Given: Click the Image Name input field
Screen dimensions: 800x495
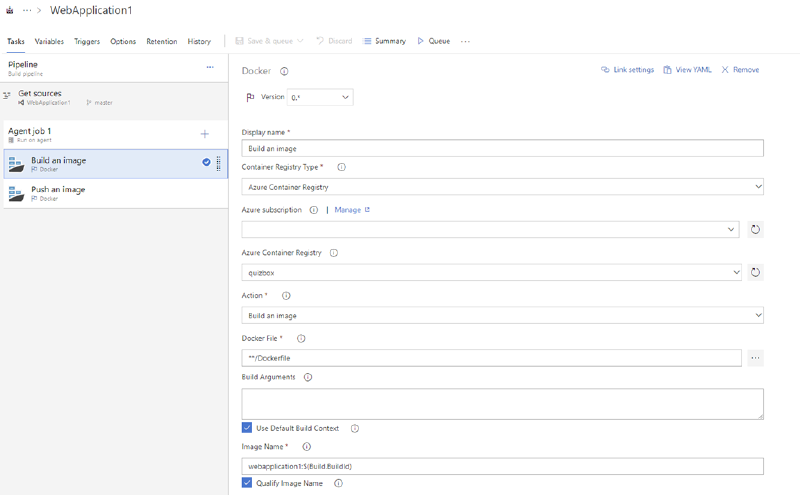Looking at the screenshot, I should 503,466.
